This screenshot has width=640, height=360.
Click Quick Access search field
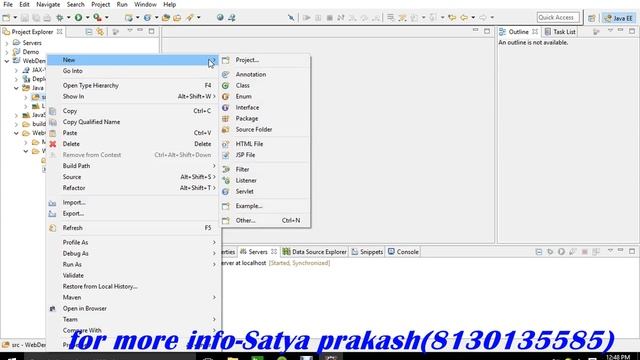coord(558,18)
